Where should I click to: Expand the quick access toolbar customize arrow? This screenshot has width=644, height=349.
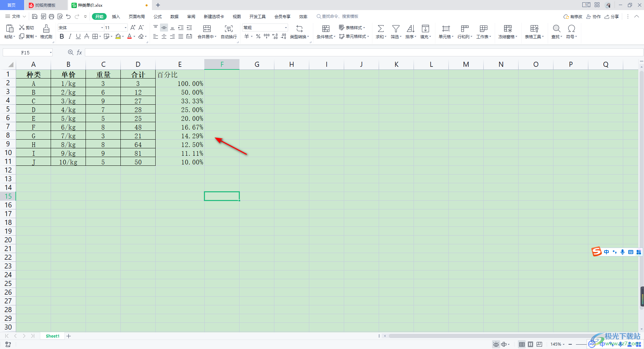click(x=86, y=16)
